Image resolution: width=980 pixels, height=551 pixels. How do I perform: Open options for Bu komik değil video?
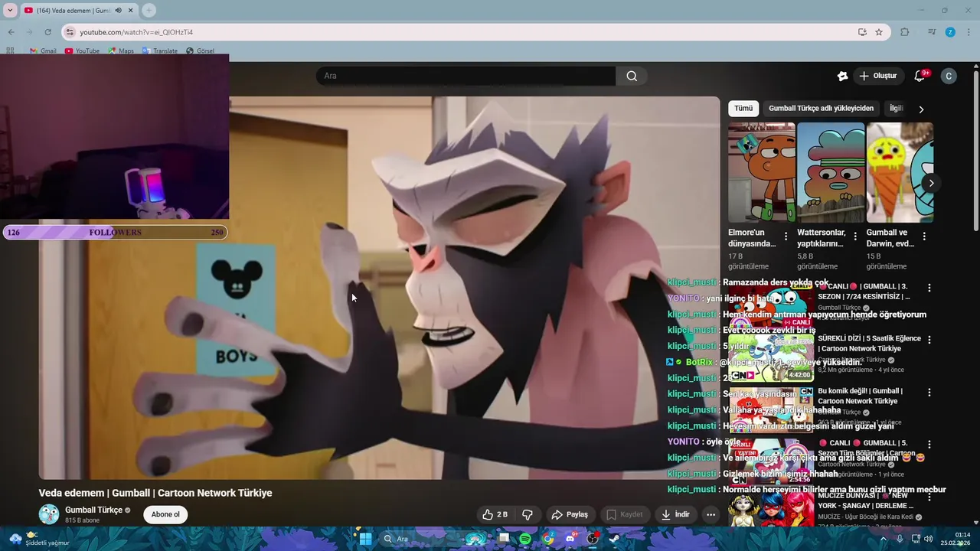pos(929,392)
